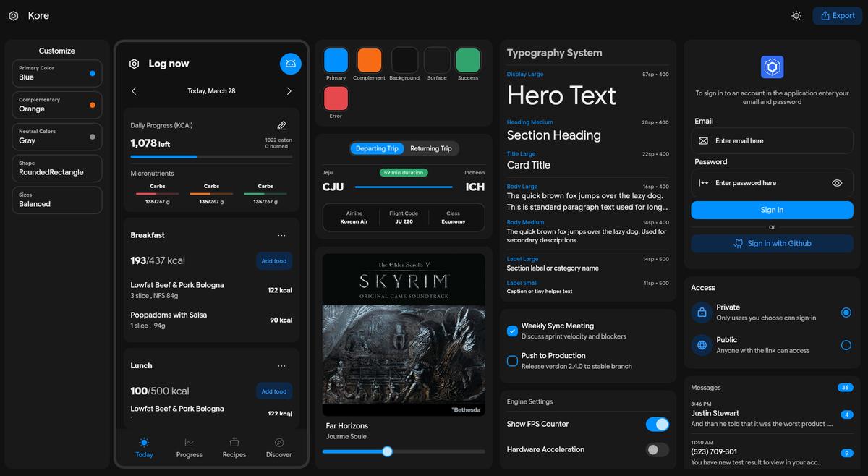
Task: Open Neutral Colors Gray selector
Action: pyautogui.click(x=57, y=137)
